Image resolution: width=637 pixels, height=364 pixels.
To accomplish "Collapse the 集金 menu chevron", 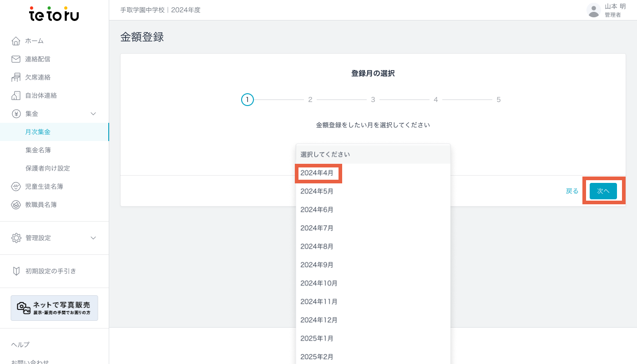I will pyautogui.click(x=93, y=114).
